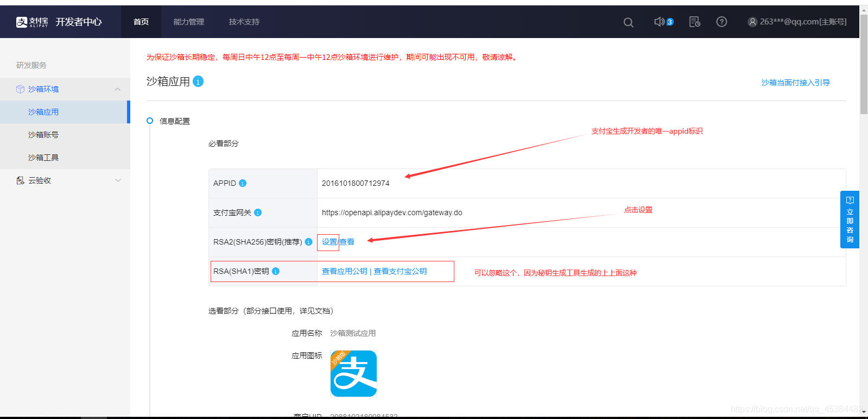Click the 云验收 sidebar icon
The height and width of the screenshot is (419, 868).
pos(20,180)
